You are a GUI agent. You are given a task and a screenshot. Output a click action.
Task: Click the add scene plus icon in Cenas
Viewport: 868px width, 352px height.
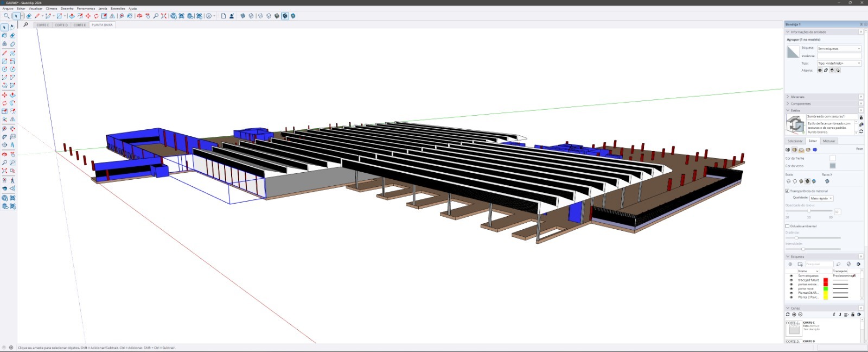point(794,315)
